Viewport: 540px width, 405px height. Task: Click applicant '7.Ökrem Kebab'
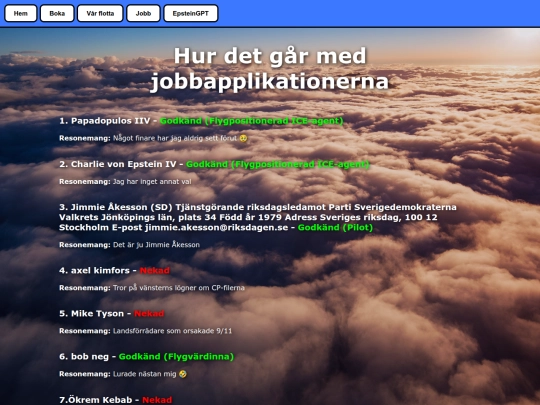(x=96, y=400)
